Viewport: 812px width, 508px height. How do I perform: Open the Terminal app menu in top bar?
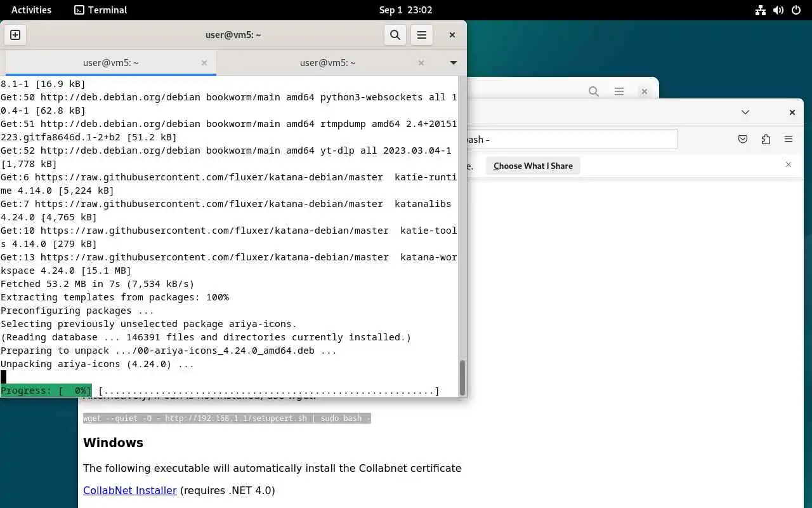[100, 10]
